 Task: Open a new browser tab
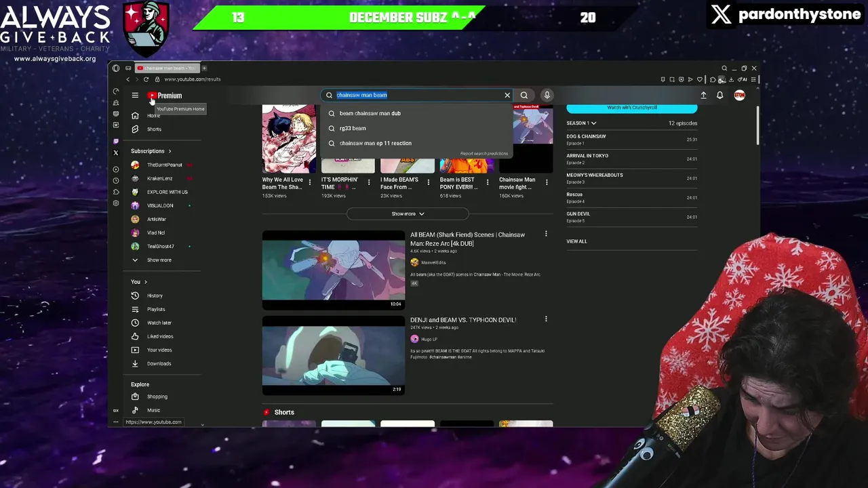coord(204,68)
